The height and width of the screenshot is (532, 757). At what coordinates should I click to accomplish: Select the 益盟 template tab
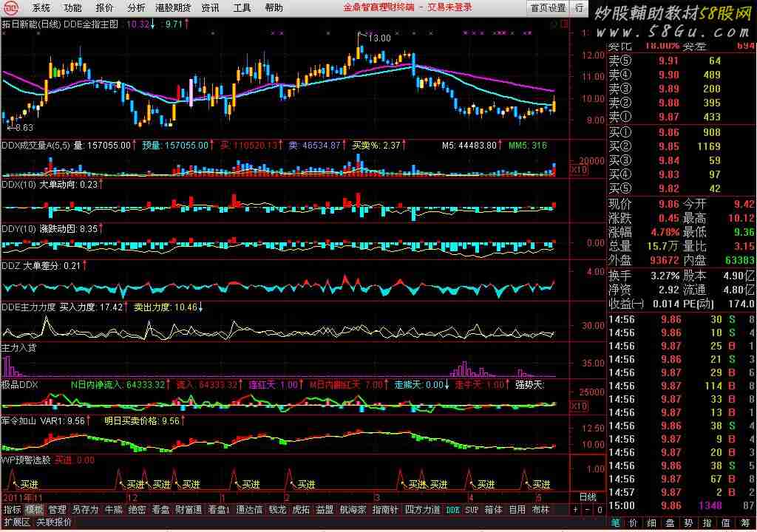point(325,510)
